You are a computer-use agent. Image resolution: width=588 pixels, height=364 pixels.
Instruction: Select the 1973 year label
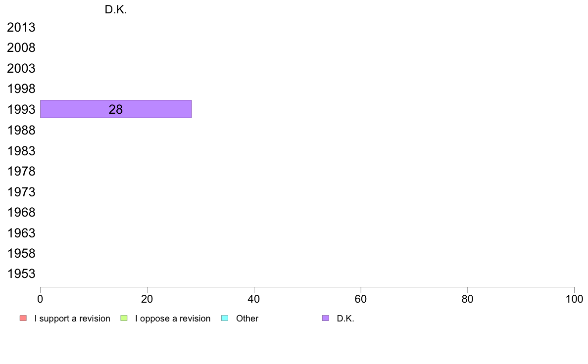pos(21,192)
